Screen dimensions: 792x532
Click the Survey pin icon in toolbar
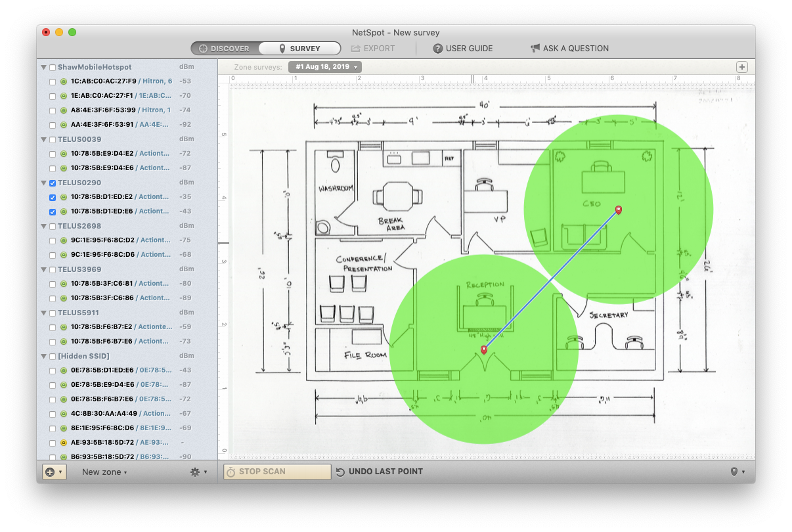(x=282, y=49)
